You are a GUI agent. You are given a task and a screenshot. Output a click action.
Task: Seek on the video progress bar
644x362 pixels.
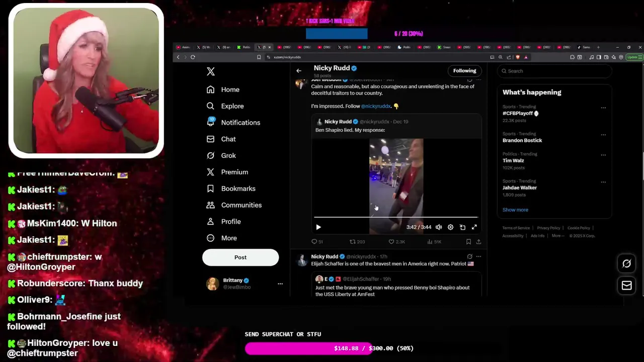pyautogui.click(x=395, y=217)
